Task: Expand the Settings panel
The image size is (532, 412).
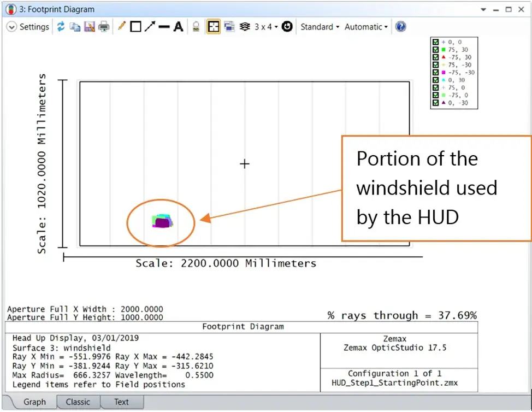Action: pyautogui.click(x=27, y=26)
